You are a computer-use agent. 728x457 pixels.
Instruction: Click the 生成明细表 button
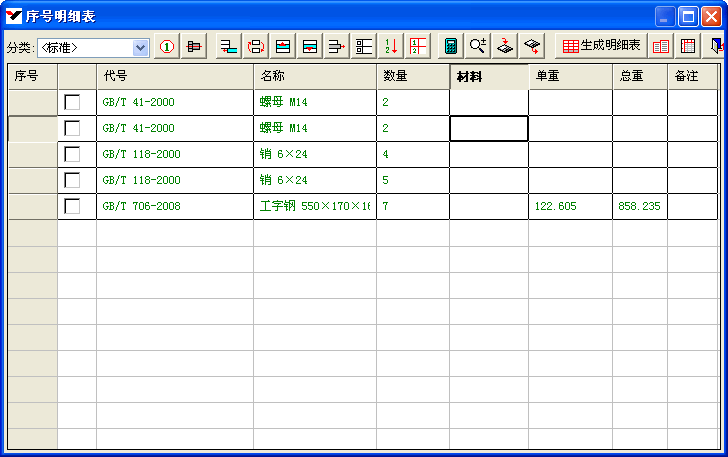[x=601, y=46]
